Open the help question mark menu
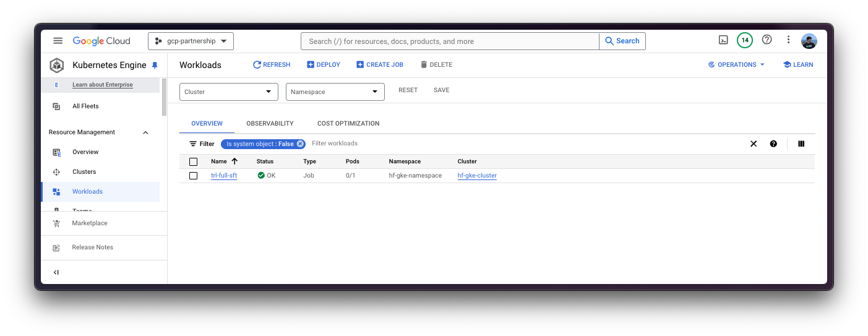The image size is (868, 336). 767,40
